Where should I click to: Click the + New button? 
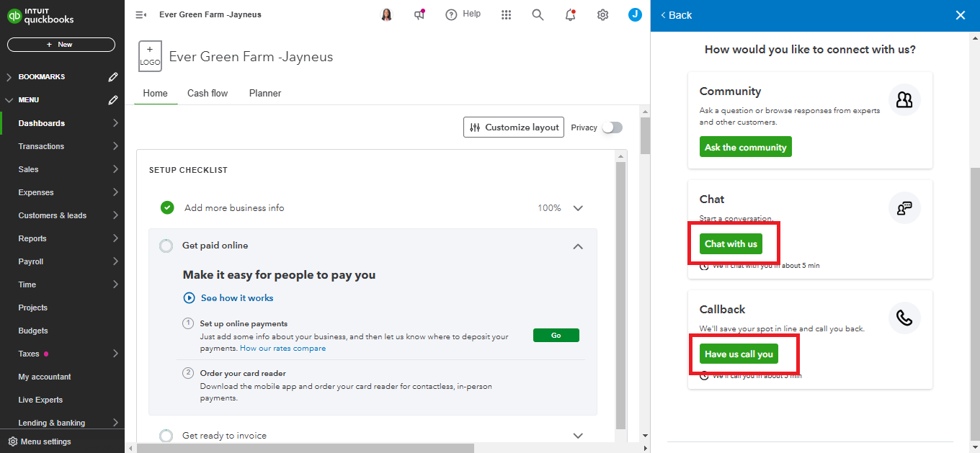point(61,45)
